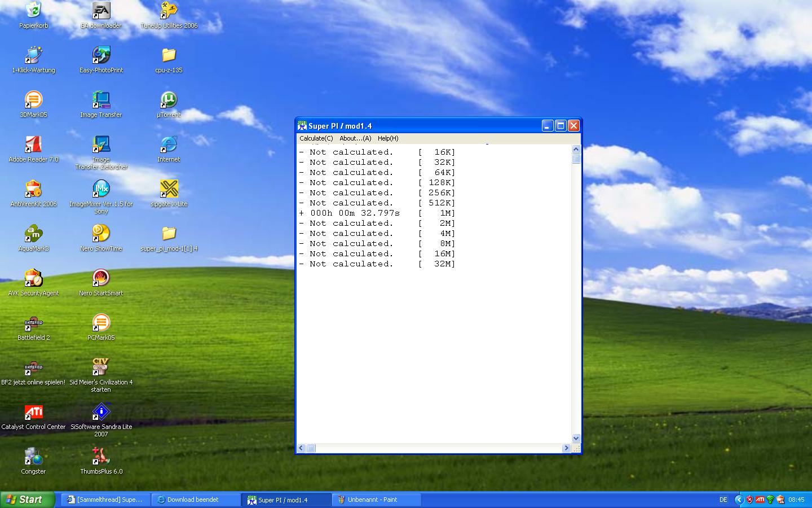Click the 512K Not calculated line
The image size is (812, 508).
pos(377,203)
